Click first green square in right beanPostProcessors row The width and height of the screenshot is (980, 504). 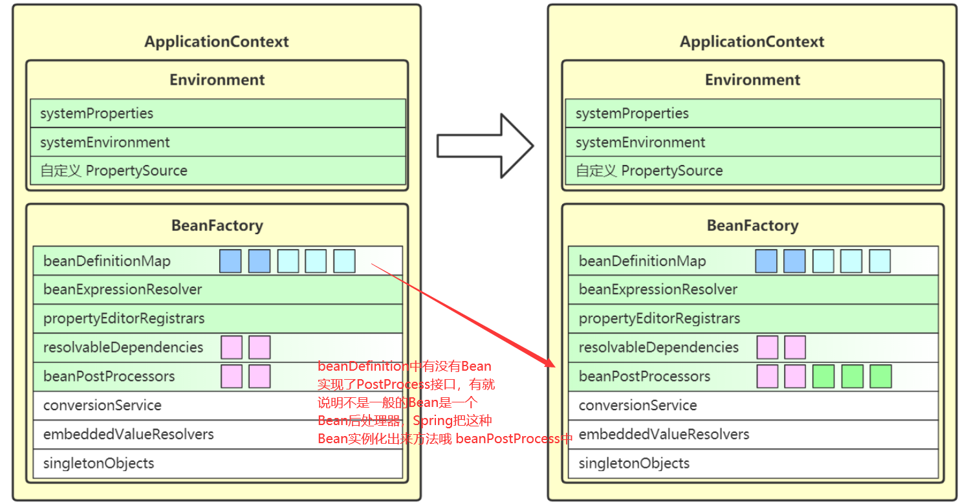point(824,376)
